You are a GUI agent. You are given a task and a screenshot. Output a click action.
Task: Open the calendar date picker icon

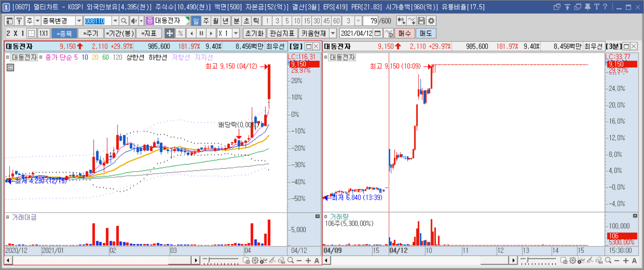[377, 33]
